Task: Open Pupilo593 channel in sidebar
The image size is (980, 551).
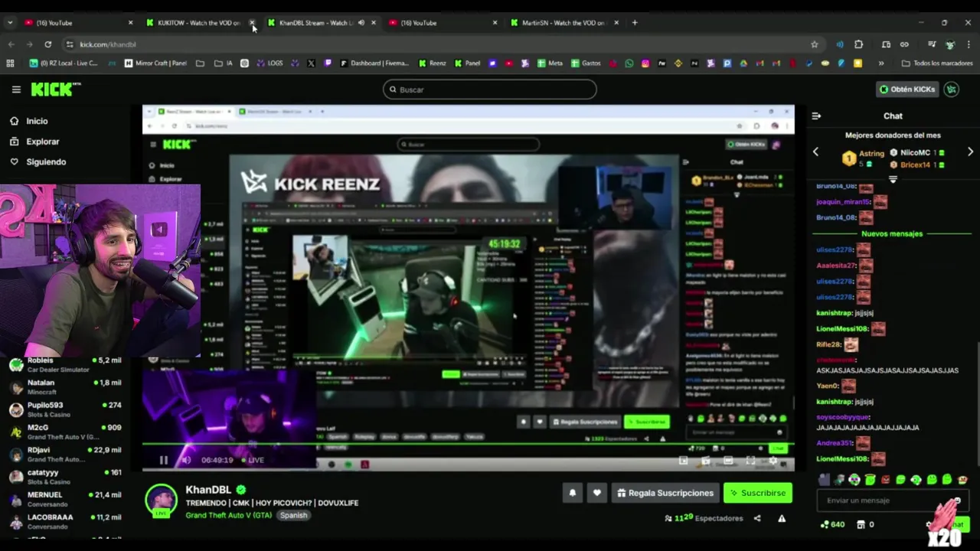Action: (x=65, y=409)
